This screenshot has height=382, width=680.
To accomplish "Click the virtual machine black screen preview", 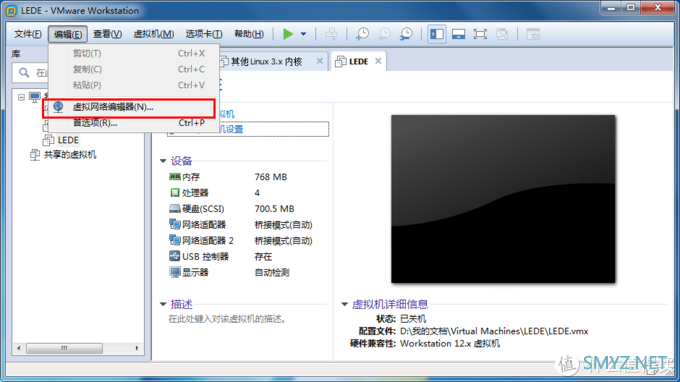I will [503, 199].
